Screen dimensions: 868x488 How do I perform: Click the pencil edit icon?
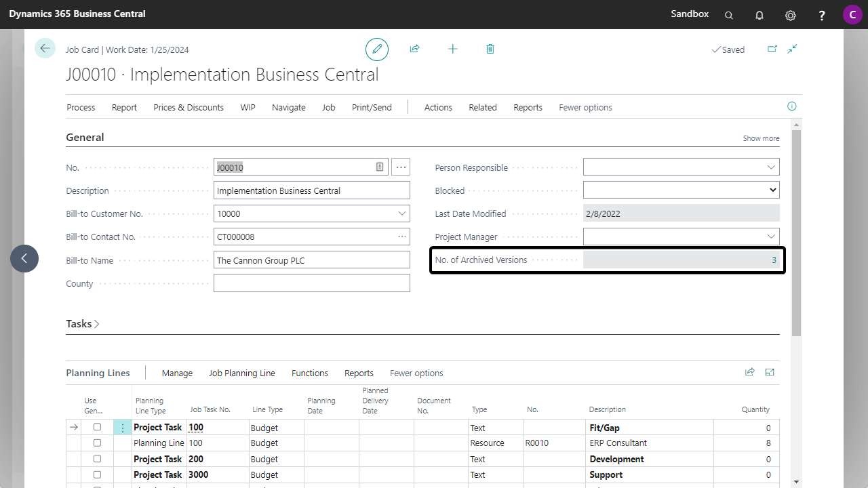pyautogui.click(x=377, y=49)
